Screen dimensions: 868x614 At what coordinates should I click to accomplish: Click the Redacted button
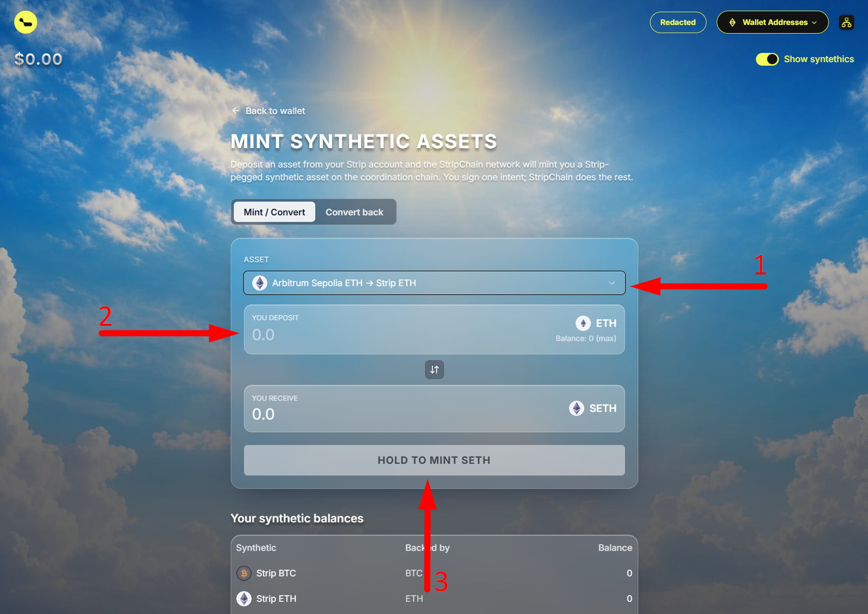pyautogui.click(x=678, y=22)
